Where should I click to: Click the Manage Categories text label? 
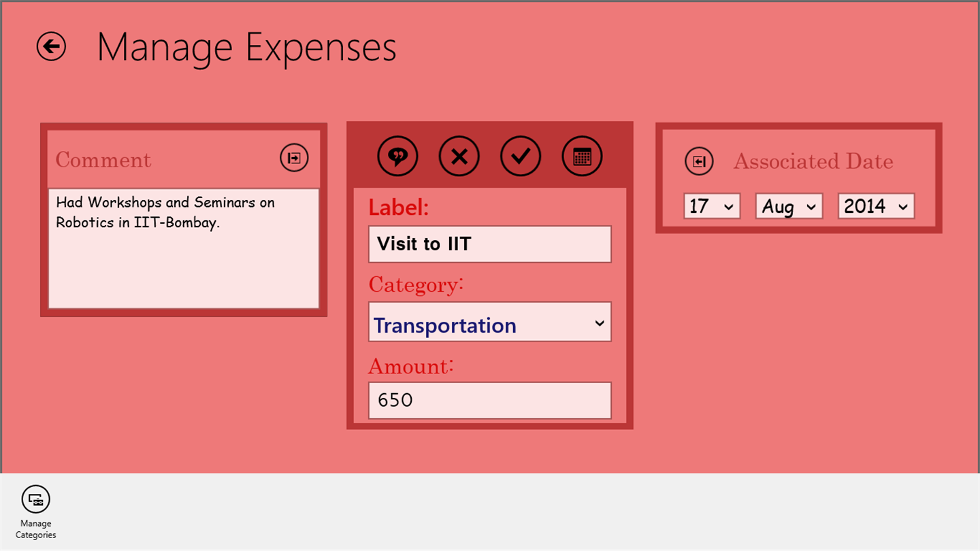pyautogui.click(x=36, y=529)
